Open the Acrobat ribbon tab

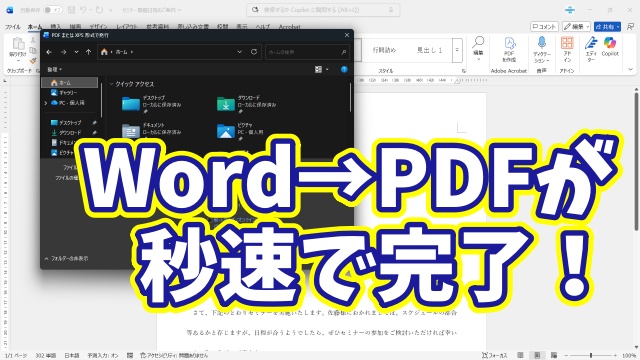[289, 27]
